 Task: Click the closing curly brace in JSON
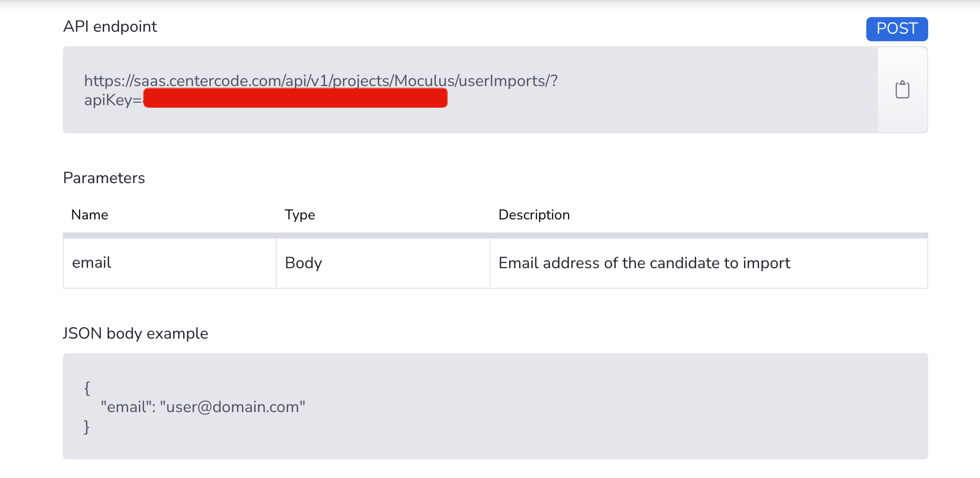click(x=87, y=427)
